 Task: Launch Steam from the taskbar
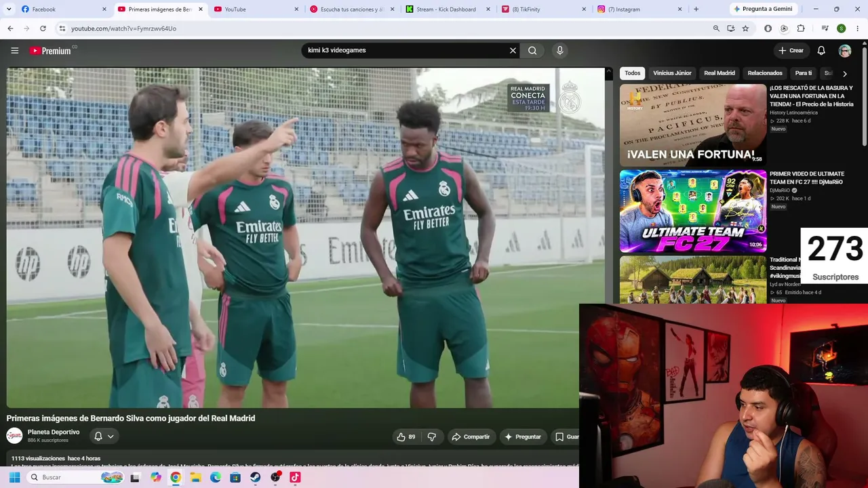coord(255,477)
